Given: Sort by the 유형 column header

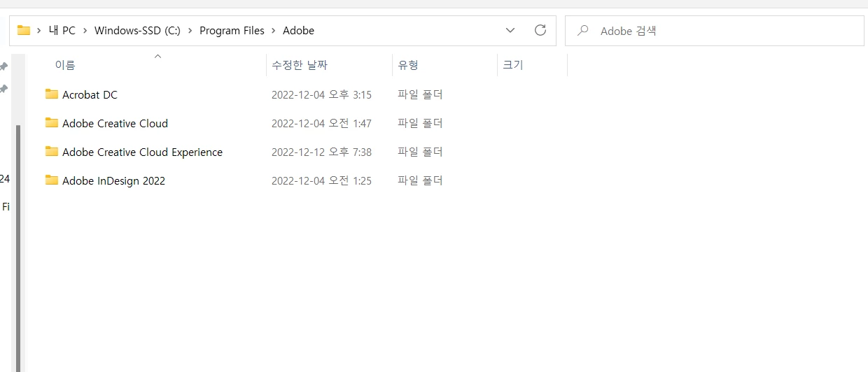Looking at the screenshot, I should (x=408, y=65).
